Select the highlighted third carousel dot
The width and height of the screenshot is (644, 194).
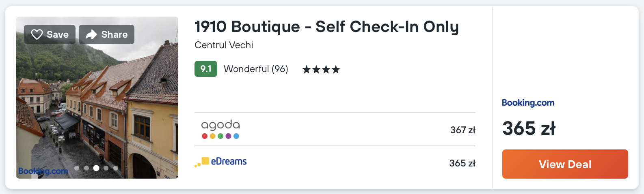pos(96,168)
